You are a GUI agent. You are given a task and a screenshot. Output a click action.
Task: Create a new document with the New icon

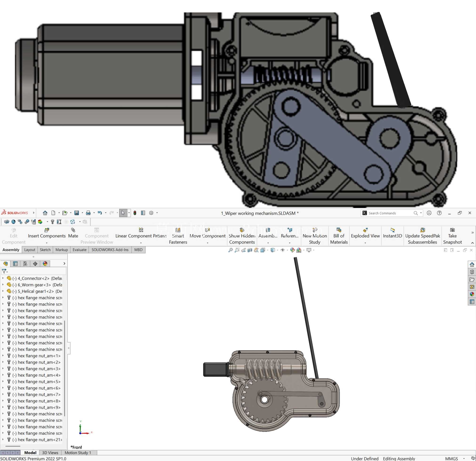(53, 213)
